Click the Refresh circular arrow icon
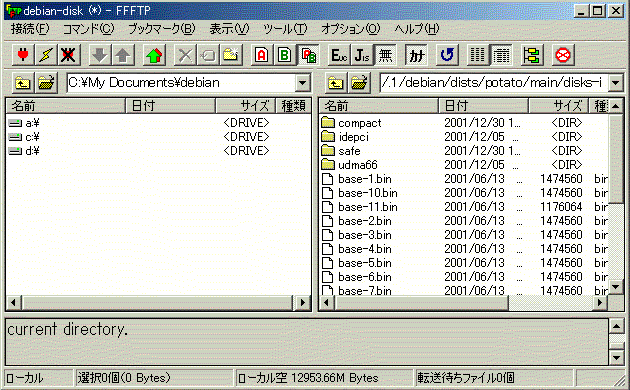This screenshot has height=390, width=630. (446, 55)
